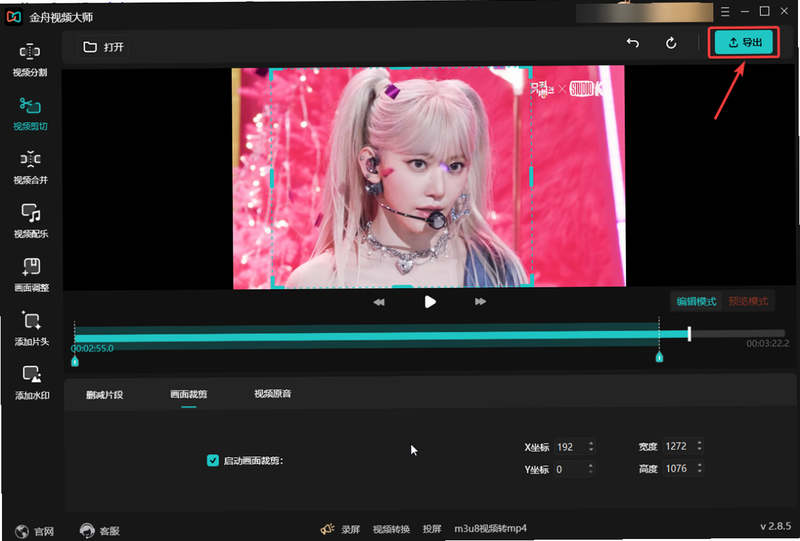Open the 添加片头 add intro tool

(32, 329)
